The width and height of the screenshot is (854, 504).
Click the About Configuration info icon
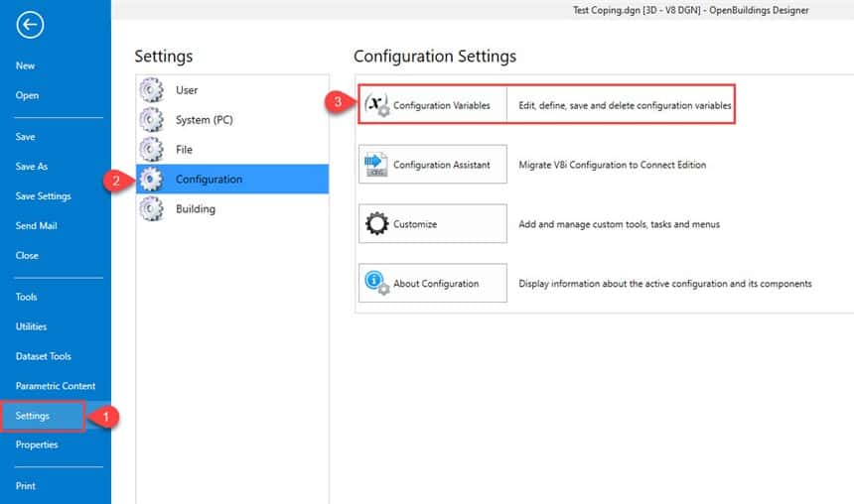376,283
